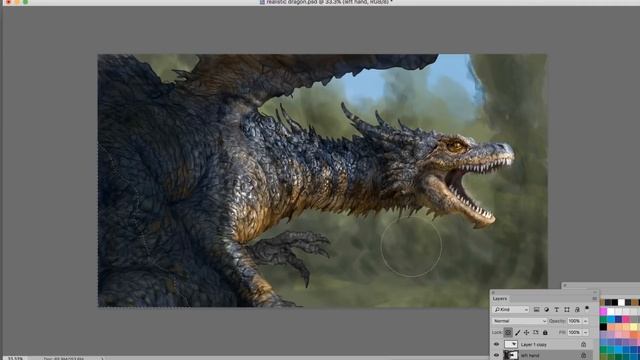Filter layers by shape layers icon

tap(567, 310)
